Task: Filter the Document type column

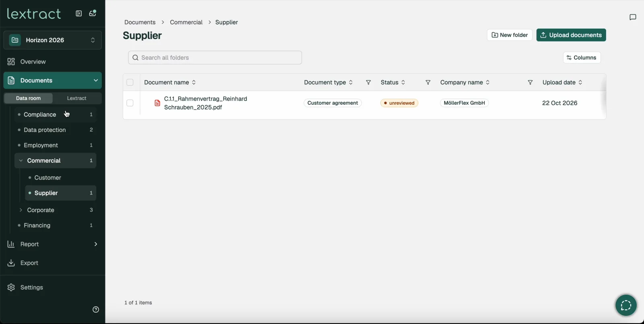Action: 368,83
